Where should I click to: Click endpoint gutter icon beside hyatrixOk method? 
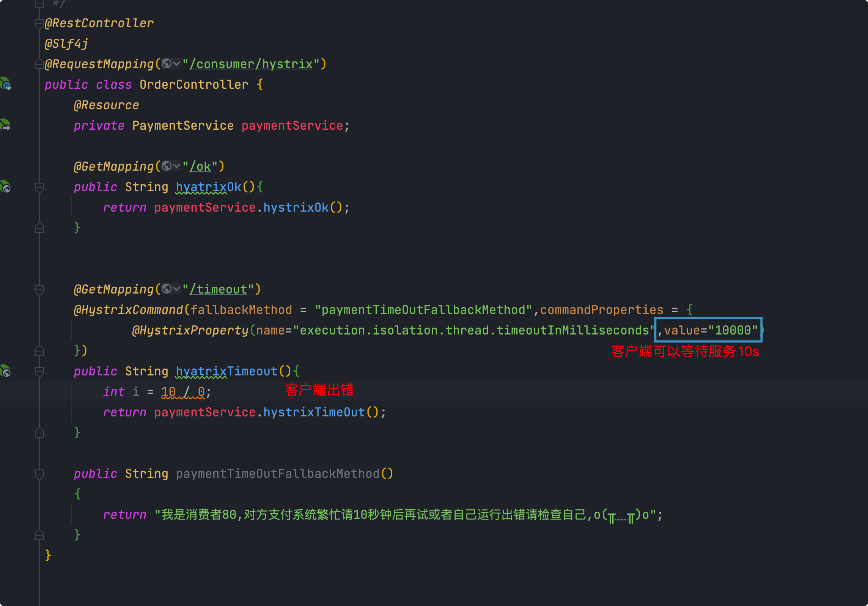point(6,187)
